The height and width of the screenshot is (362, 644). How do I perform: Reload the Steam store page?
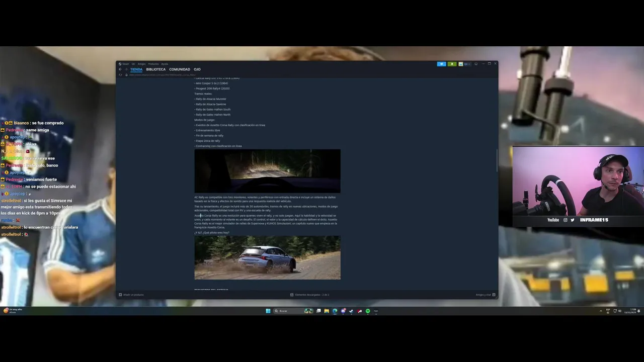point(120,75)
